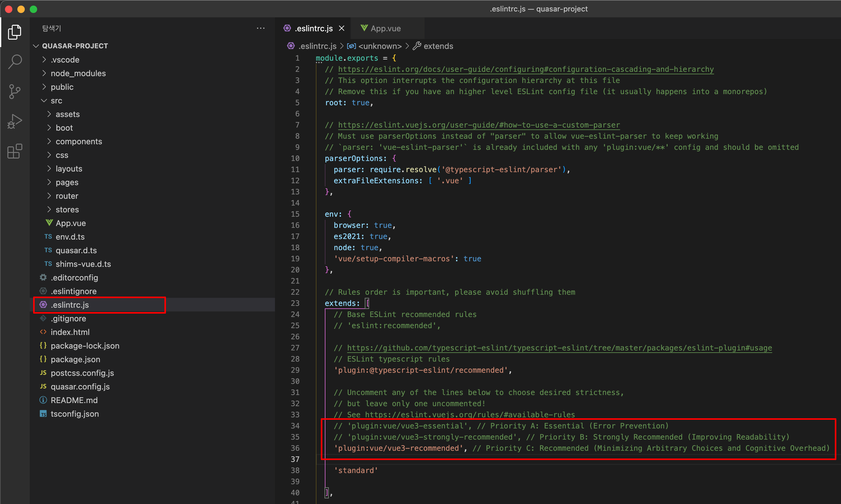Expand the node_modules folder
Image resolution: width=841 pixels, height=504 pixels.
pyautogui.click(x=78, y=73)
